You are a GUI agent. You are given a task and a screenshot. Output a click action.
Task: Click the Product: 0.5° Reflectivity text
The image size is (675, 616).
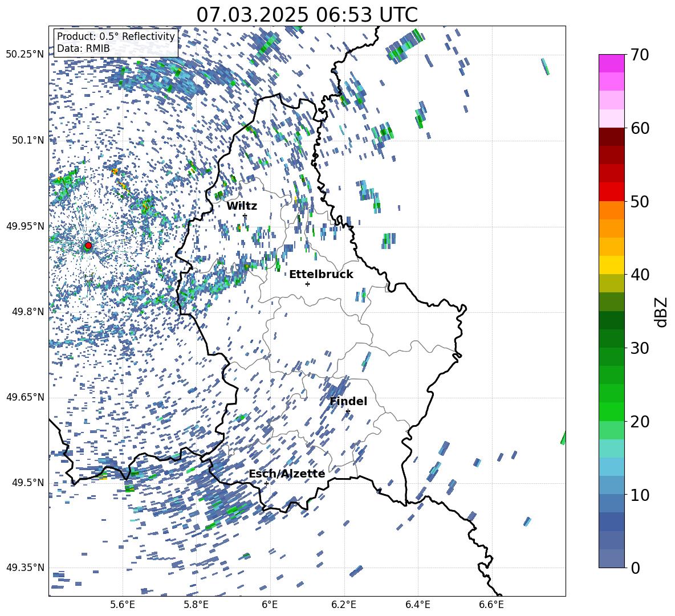(x=116, y=36)
